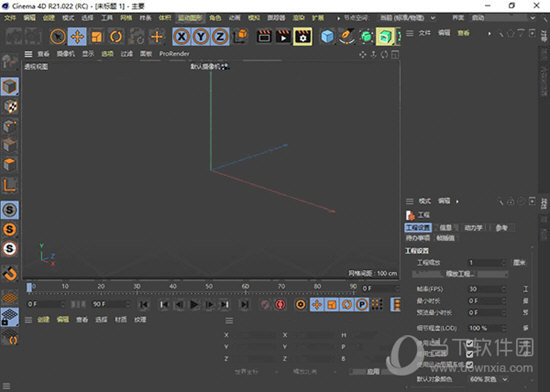
Task: Jump to end of animation
Action: point(244,304)
